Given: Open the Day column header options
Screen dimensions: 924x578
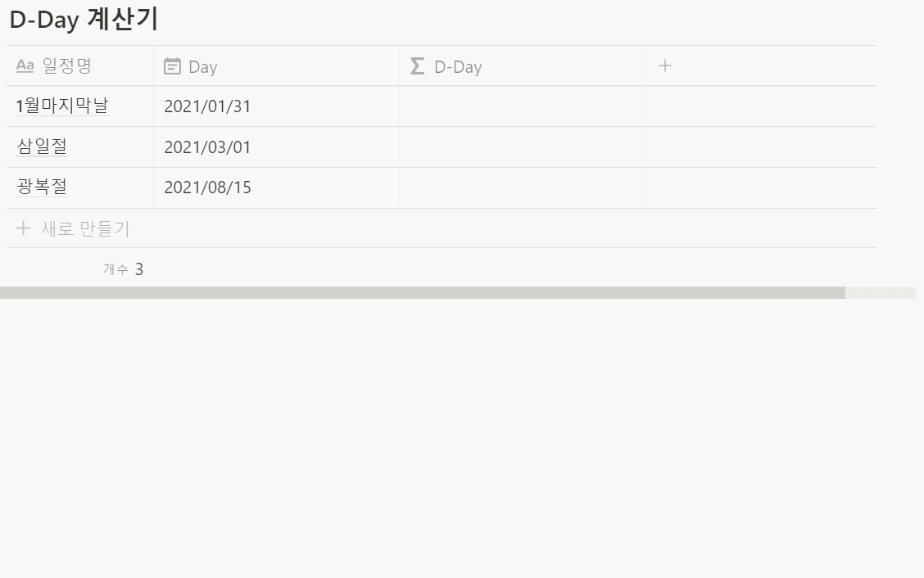Looking at the screenshot, I should coord(276,66).
